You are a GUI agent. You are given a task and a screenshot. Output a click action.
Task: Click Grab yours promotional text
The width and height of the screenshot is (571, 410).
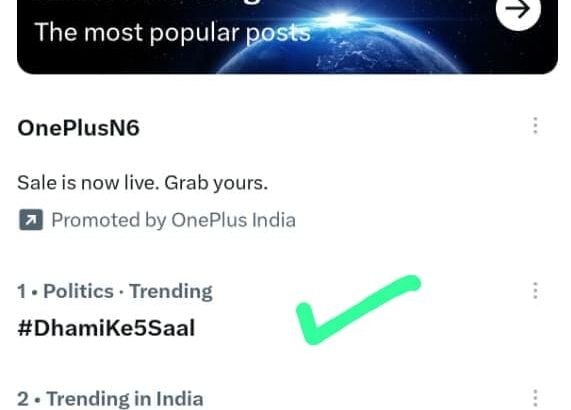pos(216,182)
